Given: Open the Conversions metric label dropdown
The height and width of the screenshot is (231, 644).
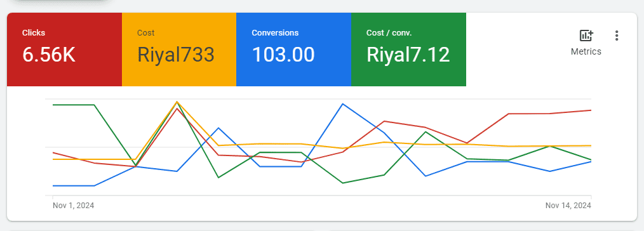Looking at the screenshot, I should 275,33.
